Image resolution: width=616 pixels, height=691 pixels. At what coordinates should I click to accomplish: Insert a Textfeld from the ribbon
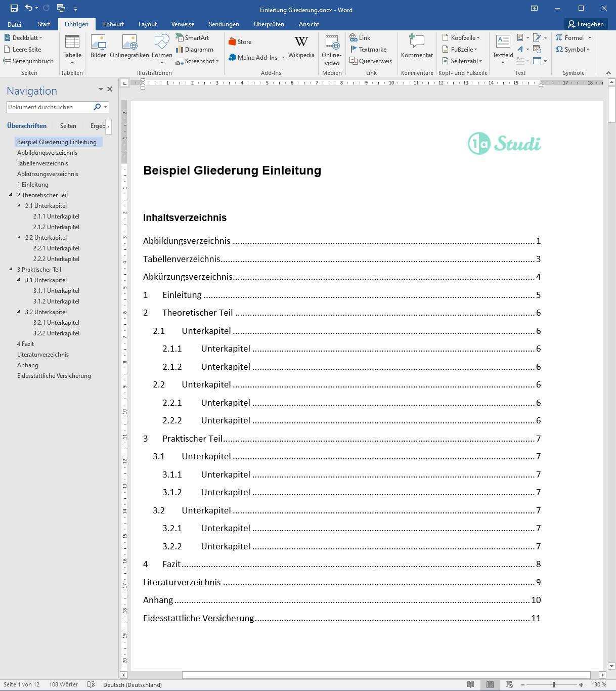[x=503, y=48]
